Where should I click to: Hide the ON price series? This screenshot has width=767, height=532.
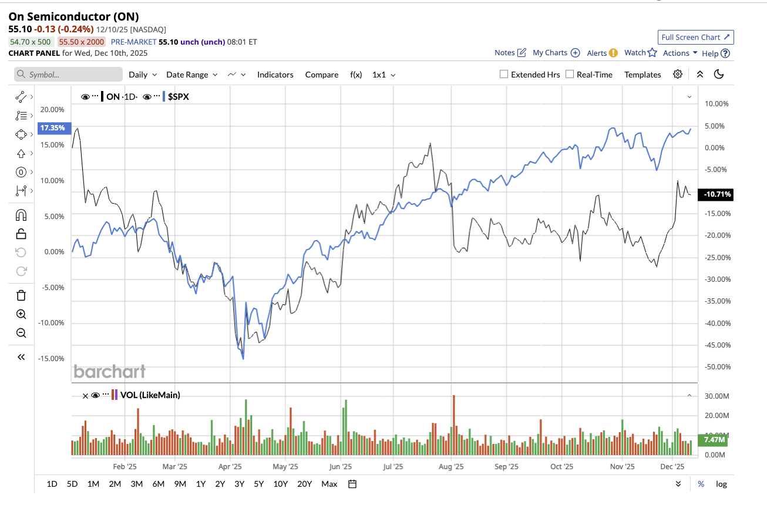[86, 97]
